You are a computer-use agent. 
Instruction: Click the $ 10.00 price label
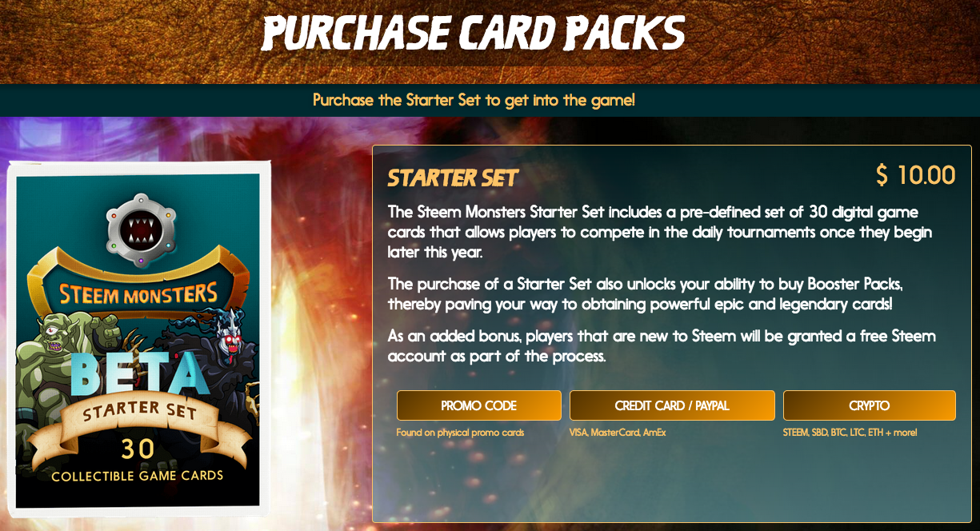915,175
